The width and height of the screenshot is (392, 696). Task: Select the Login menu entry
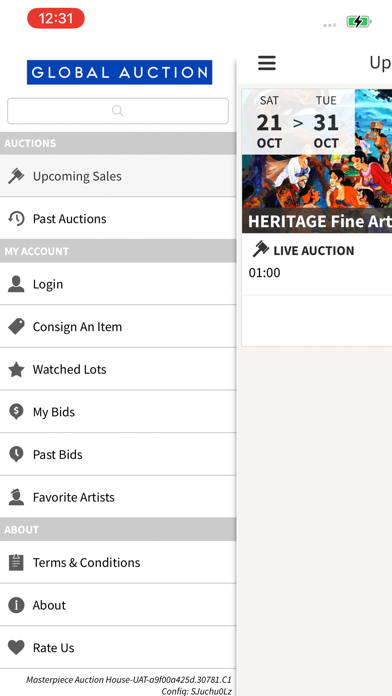point(118,284)
